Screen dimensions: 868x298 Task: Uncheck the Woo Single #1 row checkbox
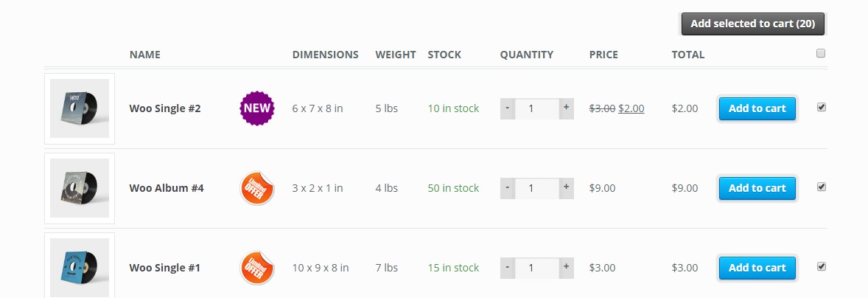[822, 266]
